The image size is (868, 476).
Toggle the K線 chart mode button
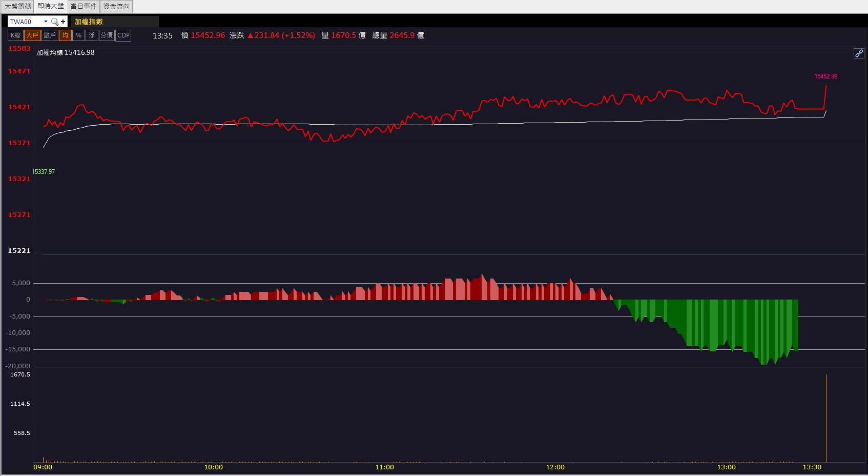tap(16, 35)
